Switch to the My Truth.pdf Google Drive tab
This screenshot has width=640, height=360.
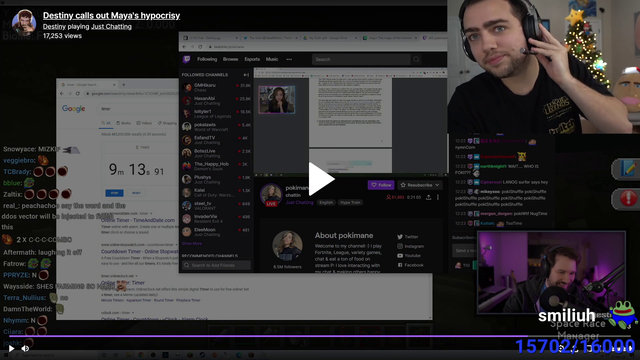tap(329, 38)
